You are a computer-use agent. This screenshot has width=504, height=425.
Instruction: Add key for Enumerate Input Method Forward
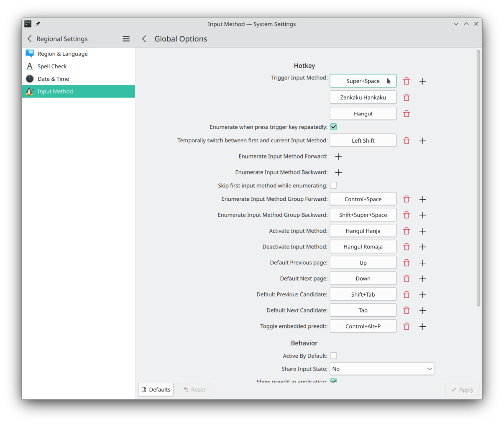(338, 156)
